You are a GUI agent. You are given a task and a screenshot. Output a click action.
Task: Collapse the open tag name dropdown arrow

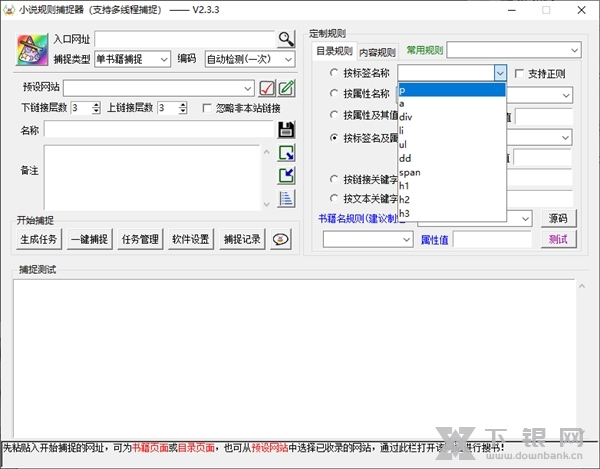coord(500,72)
